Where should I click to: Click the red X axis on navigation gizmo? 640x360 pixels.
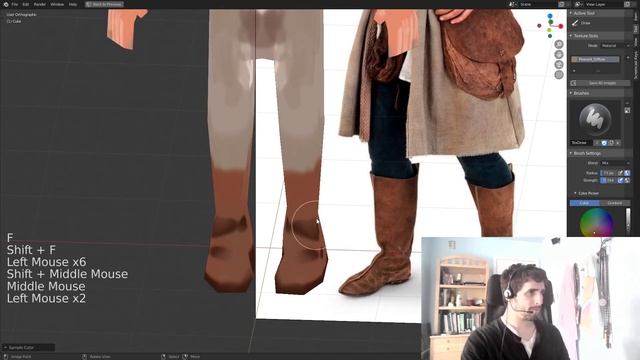[561, 26]
